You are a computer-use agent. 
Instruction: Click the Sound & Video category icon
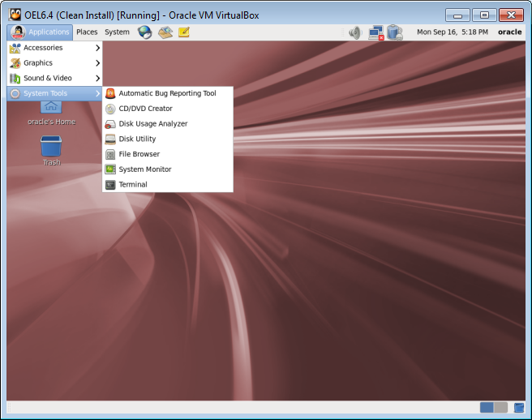pos(15,79)
